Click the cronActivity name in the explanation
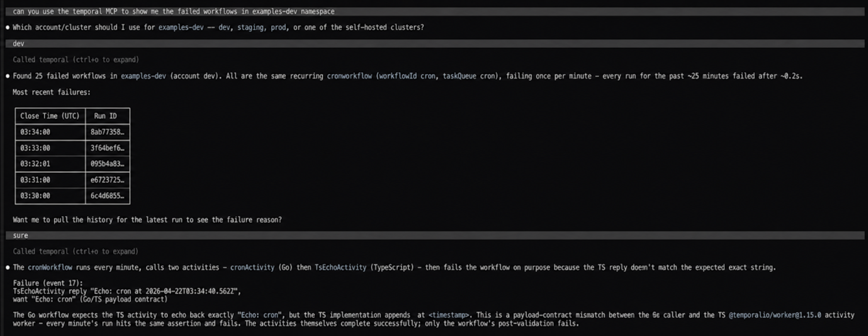The height and width of the screenshot is (336, 868). pos(252,268)
